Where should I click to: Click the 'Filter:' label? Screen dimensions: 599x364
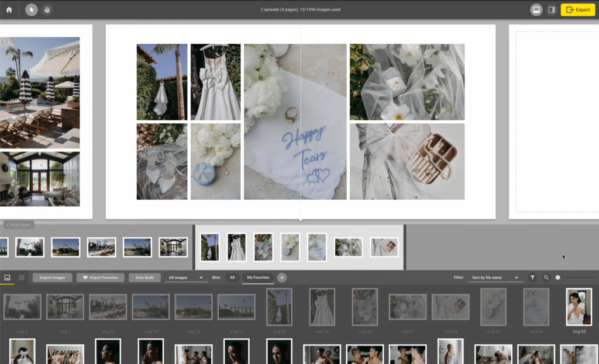(x=459, y=278)
